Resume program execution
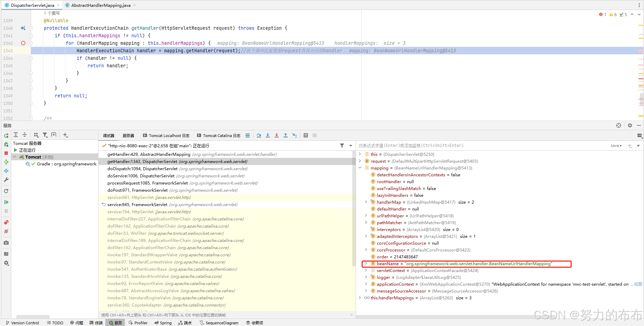This screenshot has height=326, width=644. pyautogui.click(x=6, y=202)
